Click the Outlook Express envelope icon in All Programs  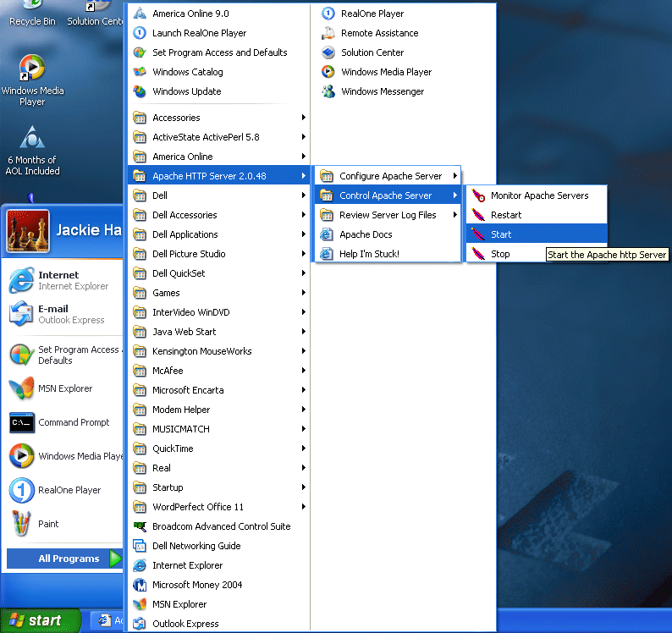[140, 624]
